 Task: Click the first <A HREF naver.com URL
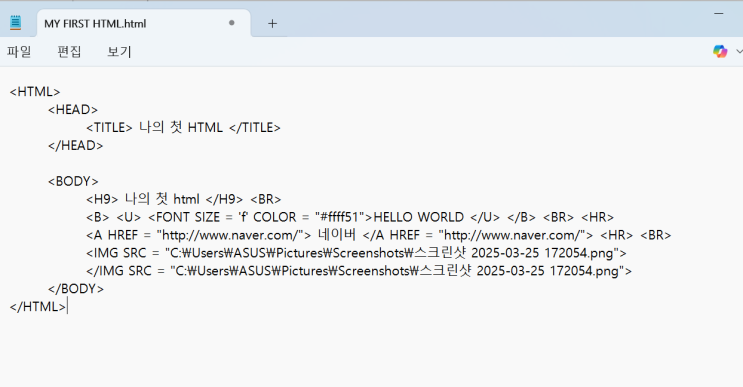(x=230, y=235)
